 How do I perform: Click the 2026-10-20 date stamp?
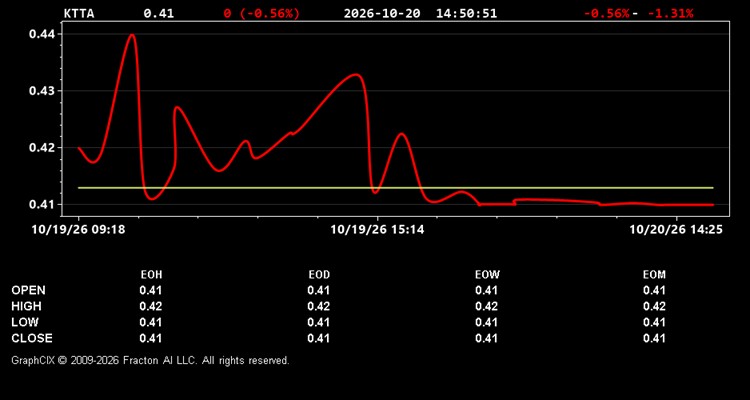382,13
